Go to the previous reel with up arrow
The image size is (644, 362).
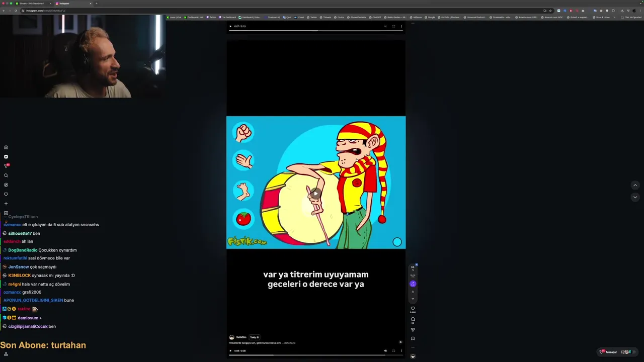pyautogui.click(x=635, y=185)
